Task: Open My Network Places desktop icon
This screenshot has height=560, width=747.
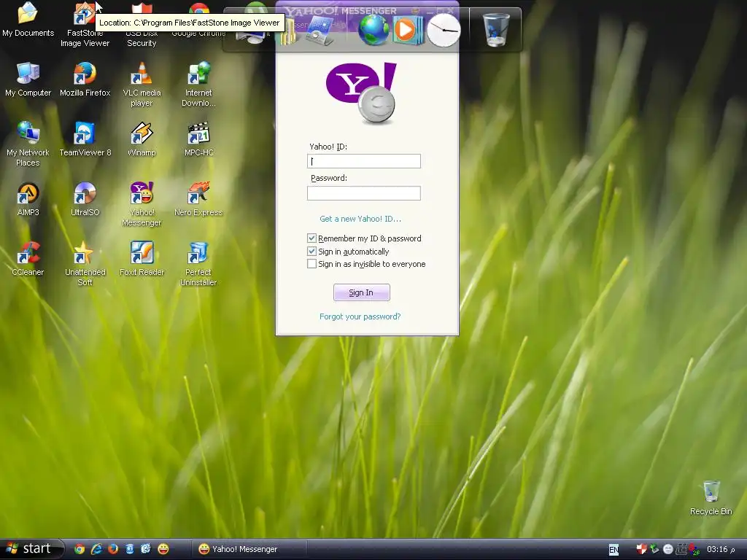Action: pos(28,144)
